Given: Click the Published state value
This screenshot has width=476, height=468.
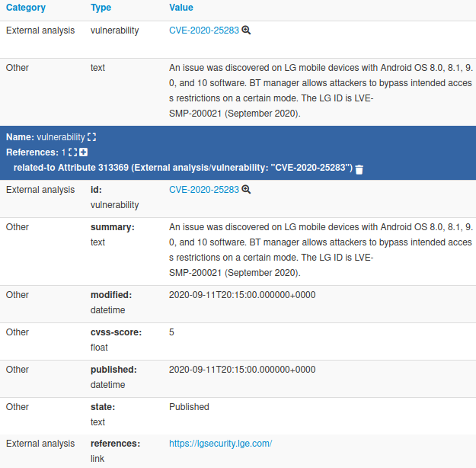Looking at the screenshot, I should (189, 407).
